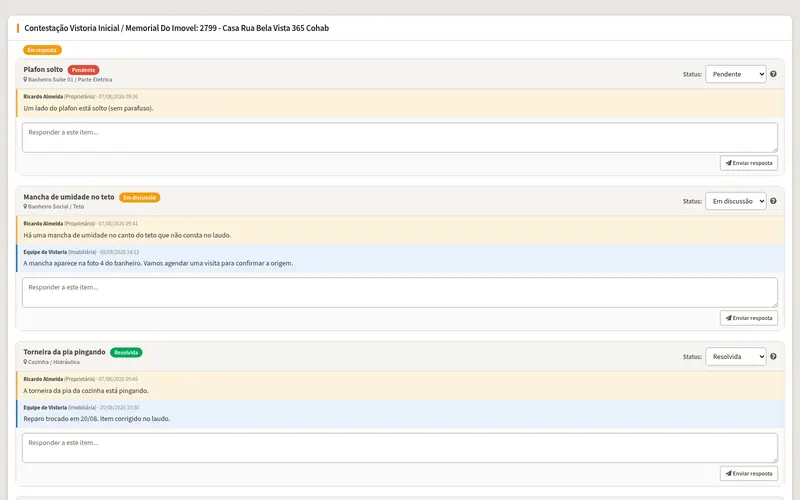Select the Plafon solto title

coord(43,69)
